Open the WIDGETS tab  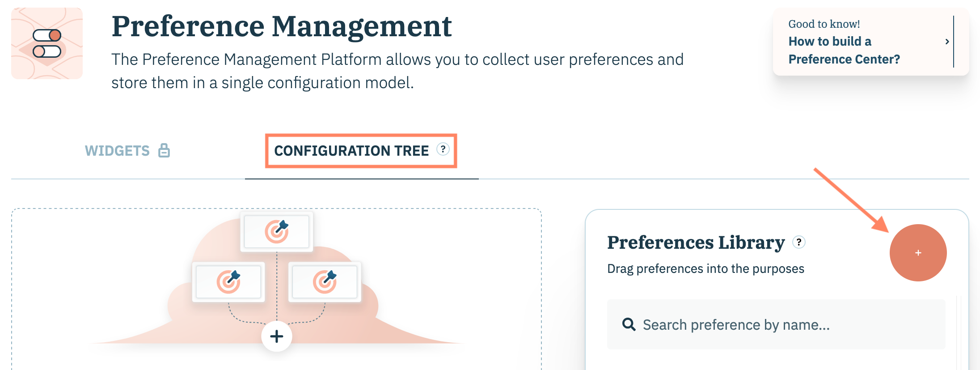117,151
